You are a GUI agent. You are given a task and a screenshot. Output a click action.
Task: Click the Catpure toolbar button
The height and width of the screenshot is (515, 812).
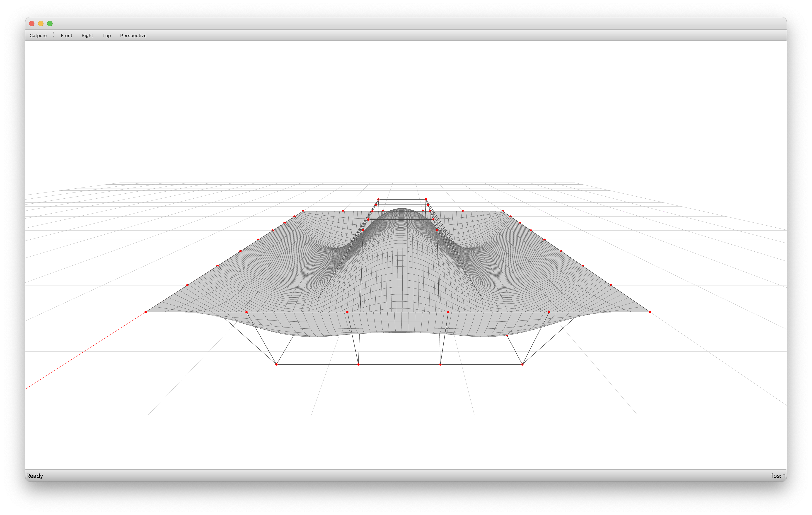(38, 35)
